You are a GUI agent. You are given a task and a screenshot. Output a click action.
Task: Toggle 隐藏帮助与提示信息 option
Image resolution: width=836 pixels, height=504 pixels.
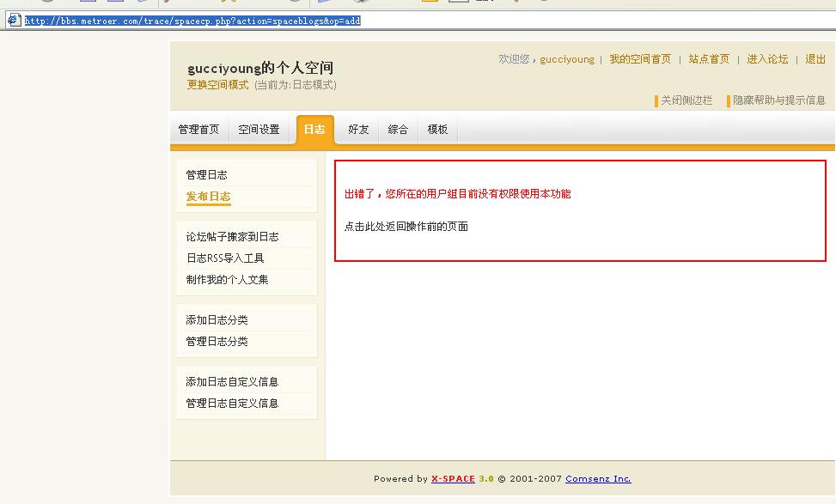click(777, 100)
